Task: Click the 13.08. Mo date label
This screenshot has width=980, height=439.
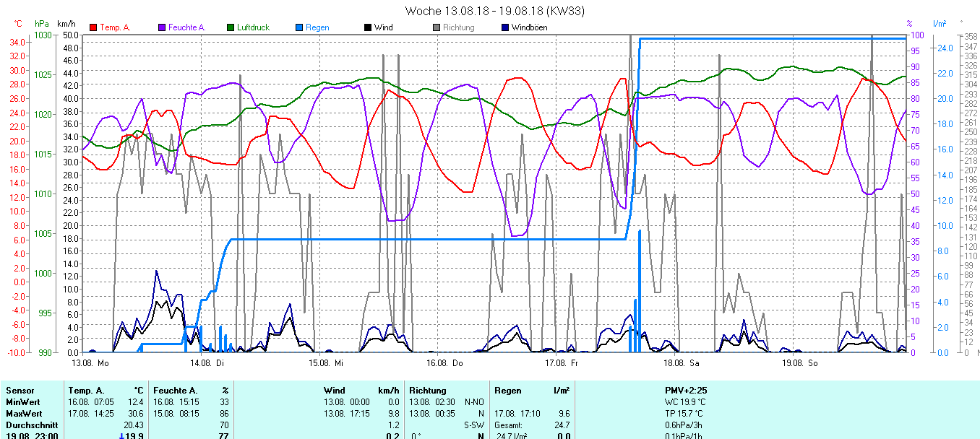Action: pyautogui.click(x=90, y=363)
